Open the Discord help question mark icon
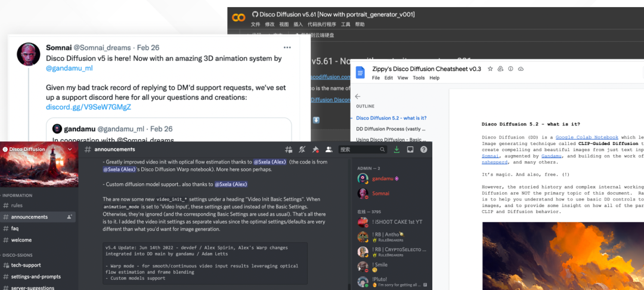This screenshot has width=644, height=290. [423, 150]
